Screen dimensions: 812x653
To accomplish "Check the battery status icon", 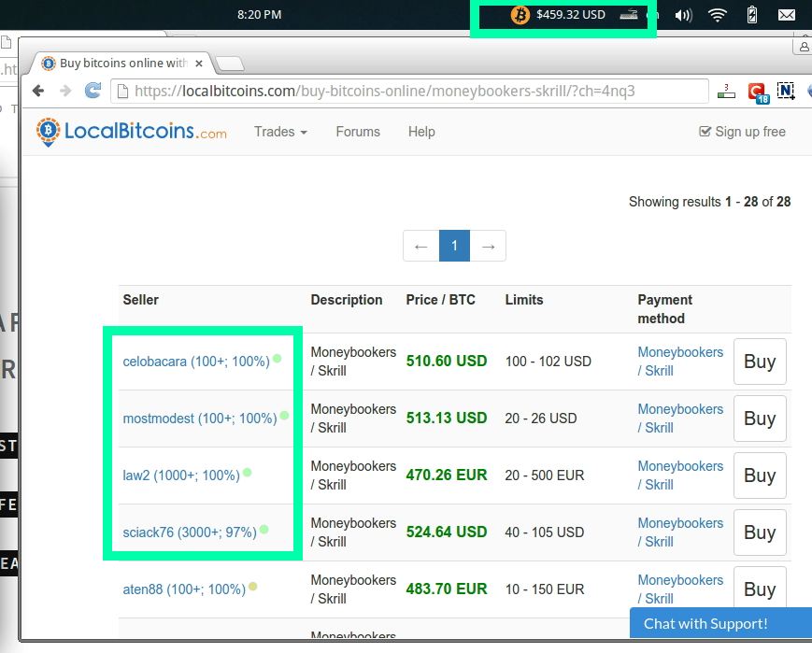I will tap(752, 15).
